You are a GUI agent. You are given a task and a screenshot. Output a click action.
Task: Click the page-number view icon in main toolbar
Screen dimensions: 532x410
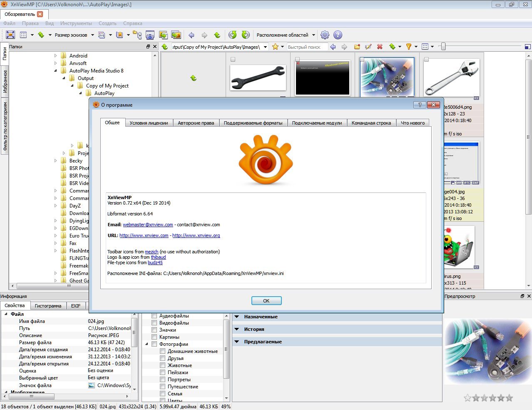point(102,35)
